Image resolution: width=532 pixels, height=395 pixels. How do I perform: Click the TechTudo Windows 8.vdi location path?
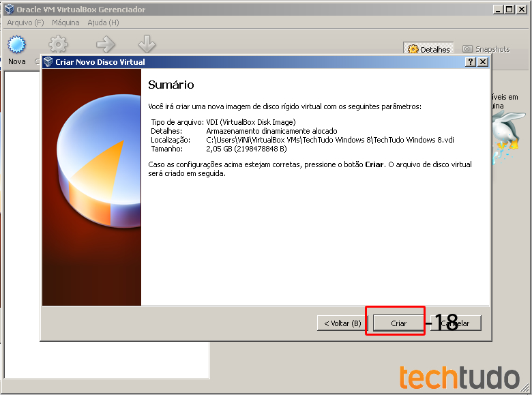(330, 140)
